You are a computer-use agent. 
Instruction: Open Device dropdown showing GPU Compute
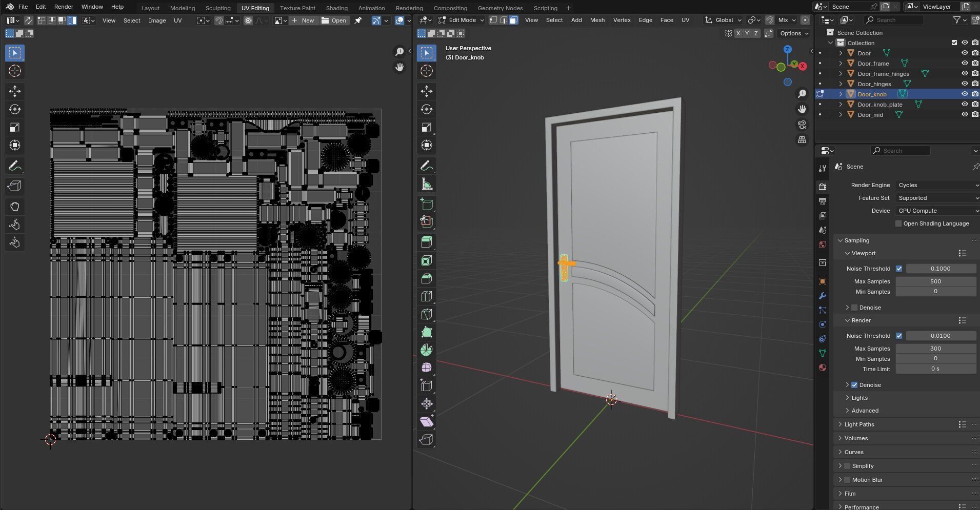point(937,211)
